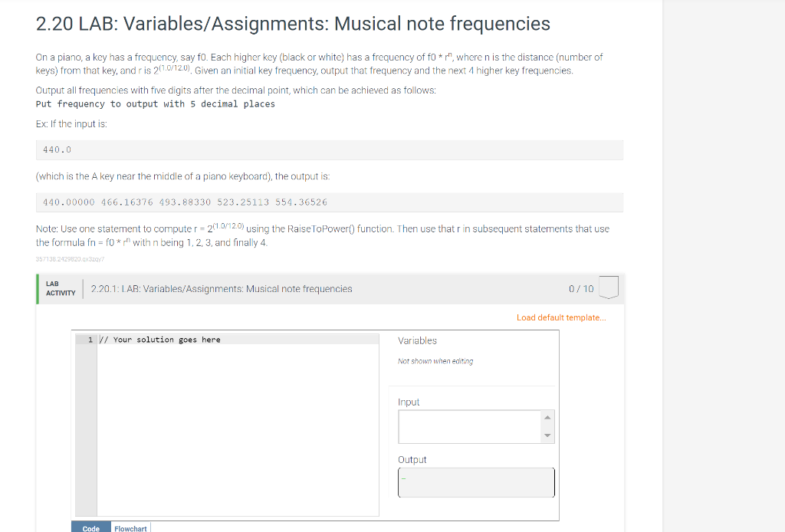Screen dimensions: 785x532
Task: Click the LAB ACTIVITY label
Action: click(x=61, y=288)
